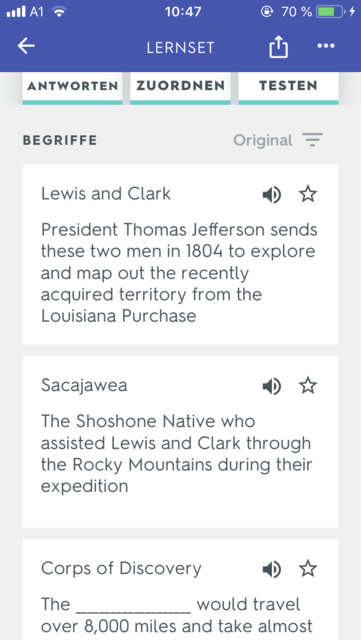361x640 pixels.
Task: Open the Original sort order dropdown
Action: point(263,140)
